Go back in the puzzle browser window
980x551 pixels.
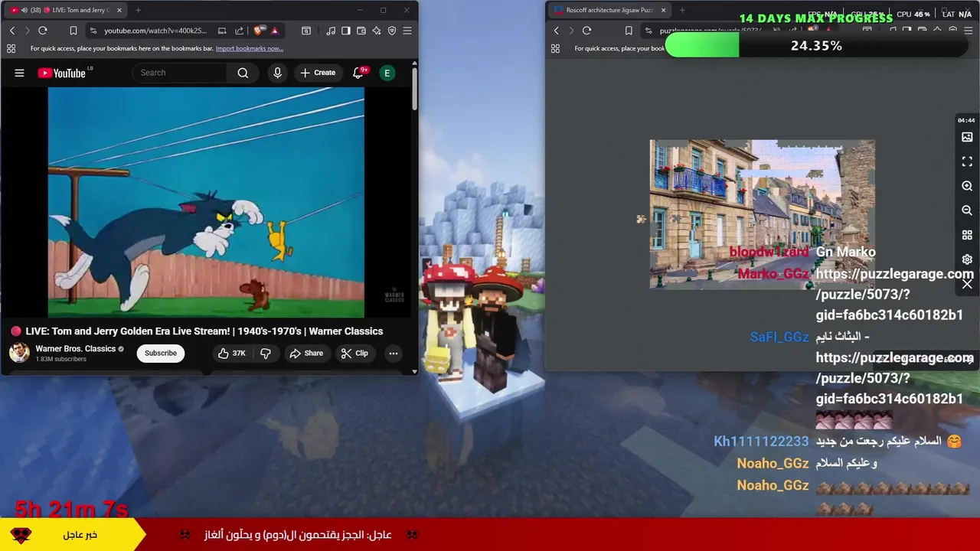pos(557,31)
